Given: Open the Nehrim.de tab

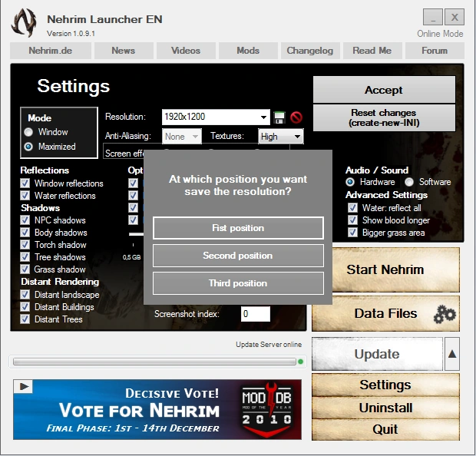Looking at the screenshot, I should click(x=51, y=51).
